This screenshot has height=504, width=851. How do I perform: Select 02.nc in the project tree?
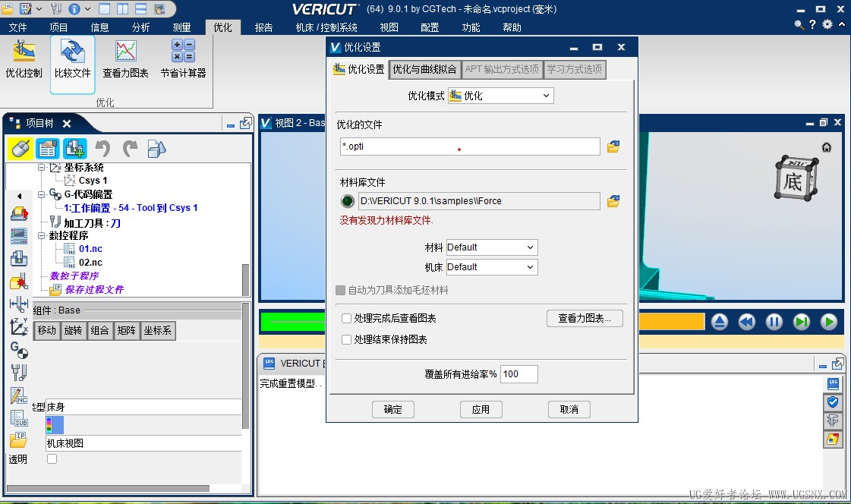[x=90, y=262]
